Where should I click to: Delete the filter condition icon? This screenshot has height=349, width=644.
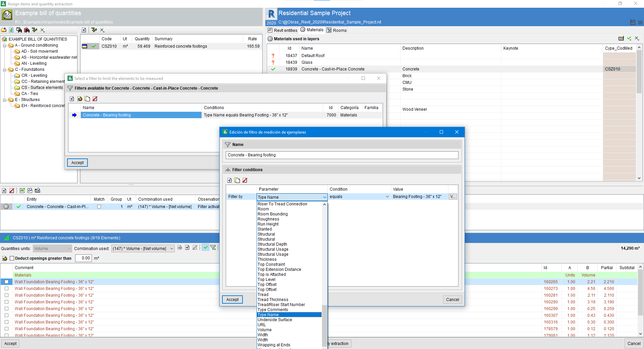coord(245,180)
